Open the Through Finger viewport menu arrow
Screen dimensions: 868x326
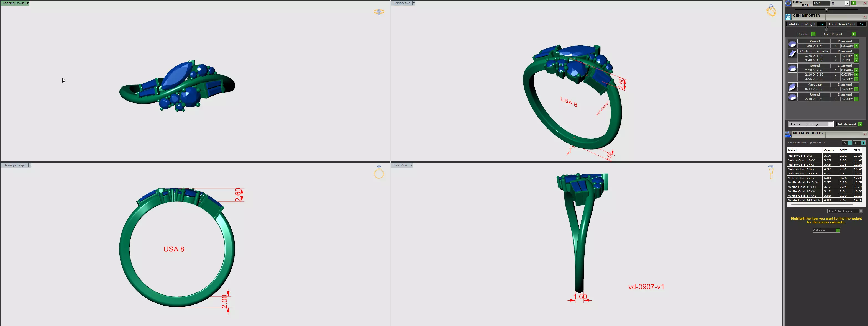click(x=30, y=165)
